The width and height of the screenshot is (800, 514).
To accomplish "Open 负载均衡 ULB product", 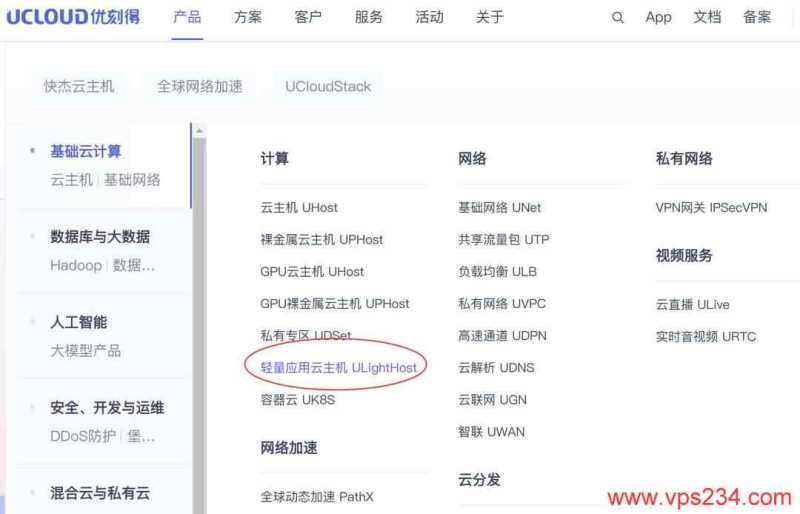I will click(497, 272).
